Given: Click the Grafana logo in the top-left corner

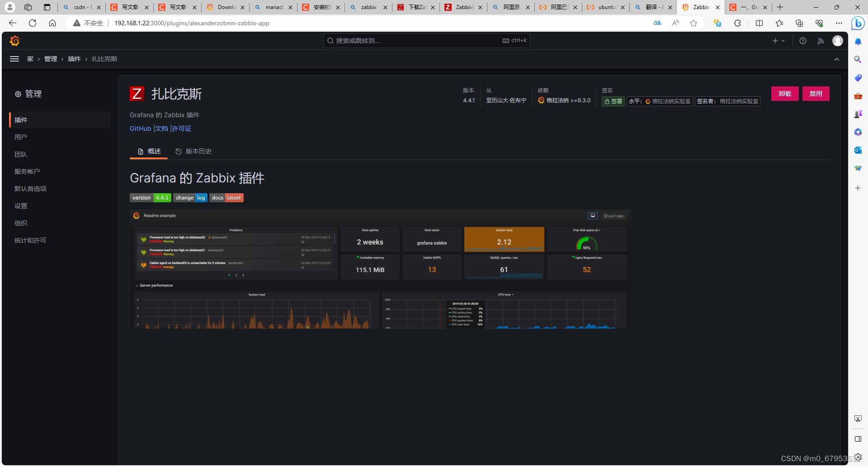Looking at the screenshot, I should point(14,41).
